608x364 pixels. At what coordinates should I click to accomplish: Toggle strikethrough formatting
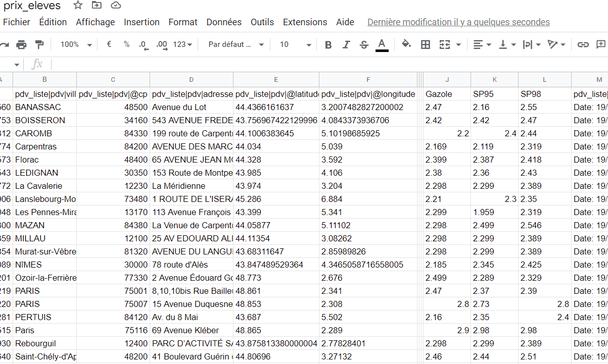point(364,45)
